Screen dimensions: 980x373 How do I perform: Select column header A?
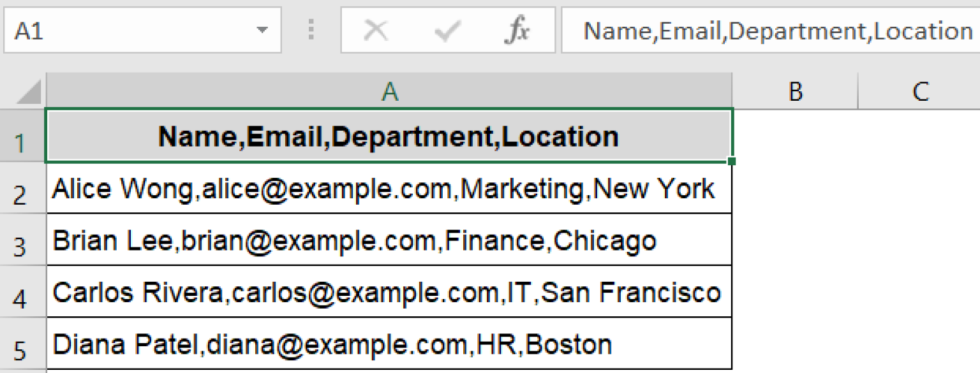(389, 91)
